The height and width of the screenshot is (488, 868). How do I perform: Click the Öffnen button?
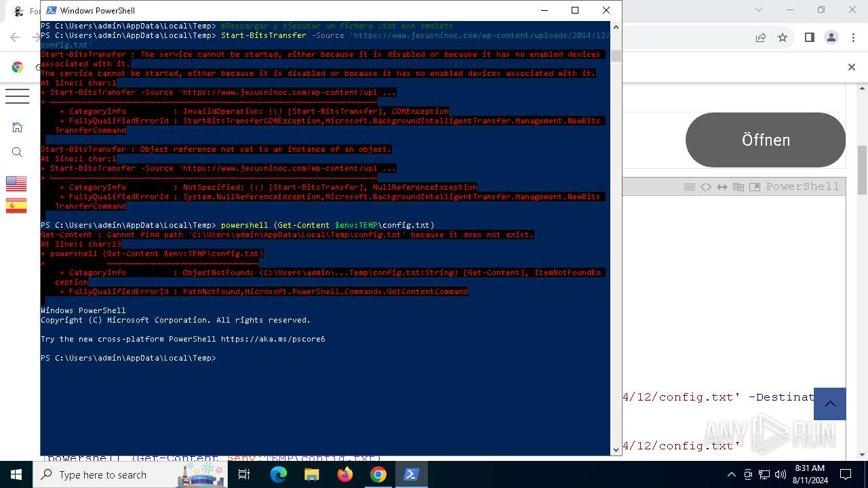[x=766, y=140]
